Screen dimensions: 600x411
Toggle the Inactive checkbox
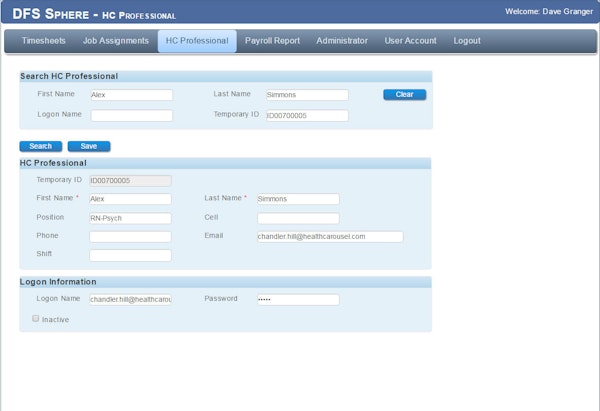pyautogui.click(x=36, y=318)
